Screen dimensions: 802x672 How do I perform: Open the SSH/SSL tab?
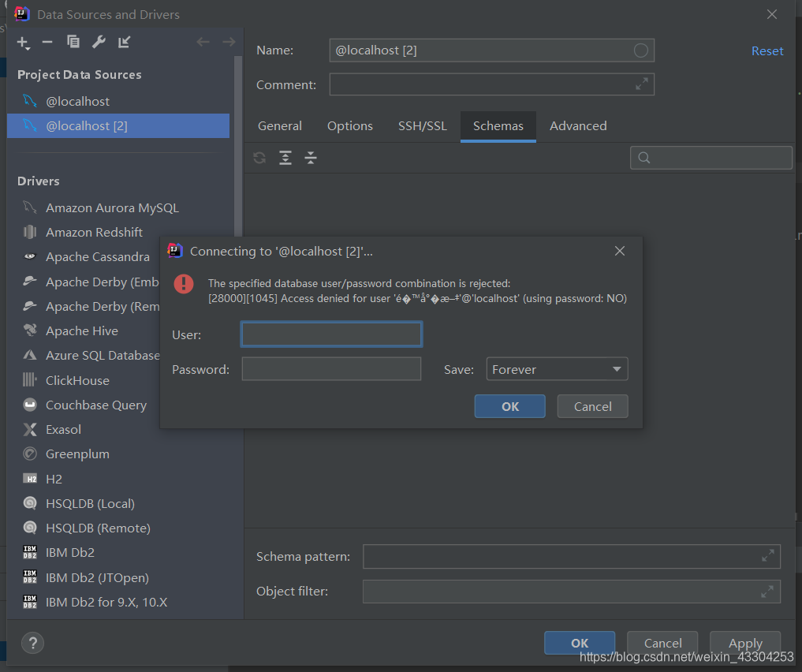click(x=423, y=126)
